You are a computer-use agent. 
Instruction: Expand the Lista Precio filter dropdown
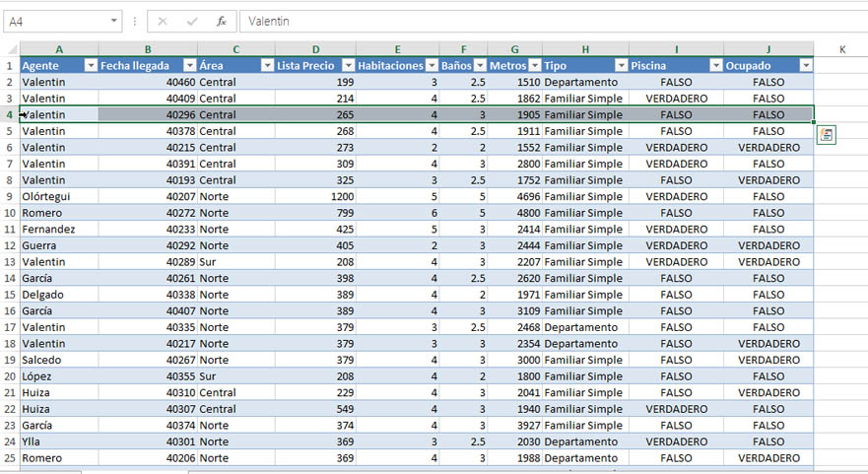347,65
